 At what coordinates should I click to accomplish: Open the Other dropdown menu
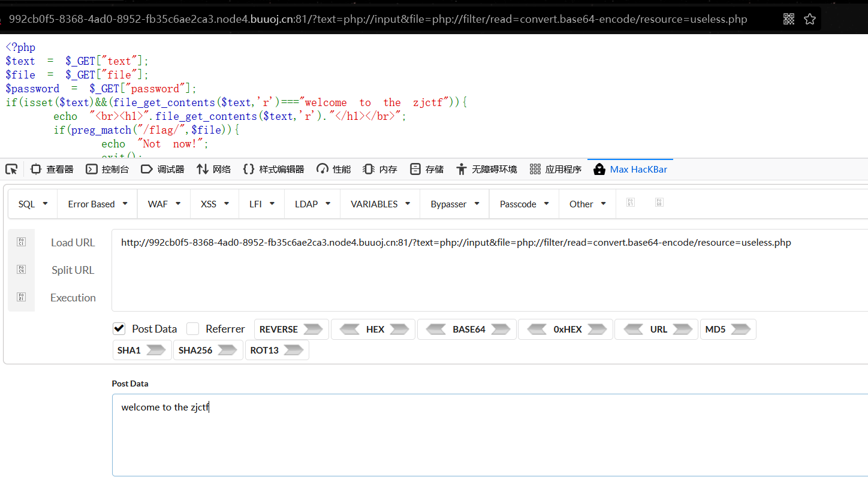(587, 204)
